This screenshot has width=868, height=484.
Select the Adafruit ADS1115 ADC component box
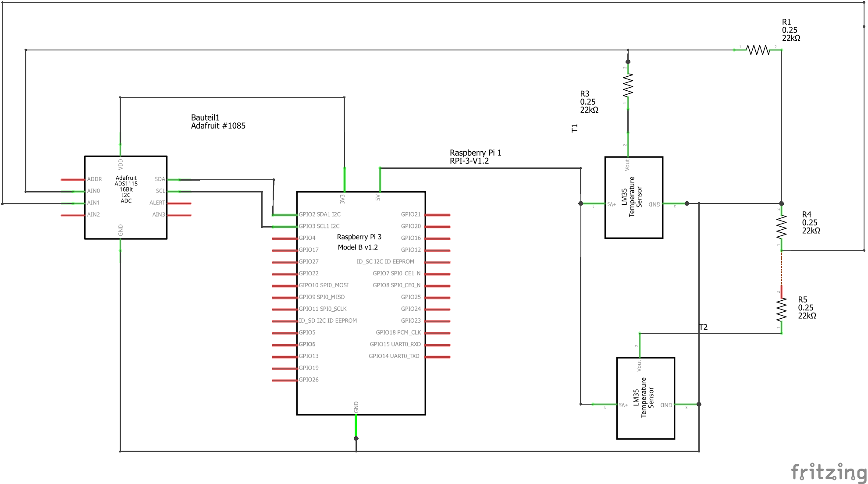click(126, 197)
